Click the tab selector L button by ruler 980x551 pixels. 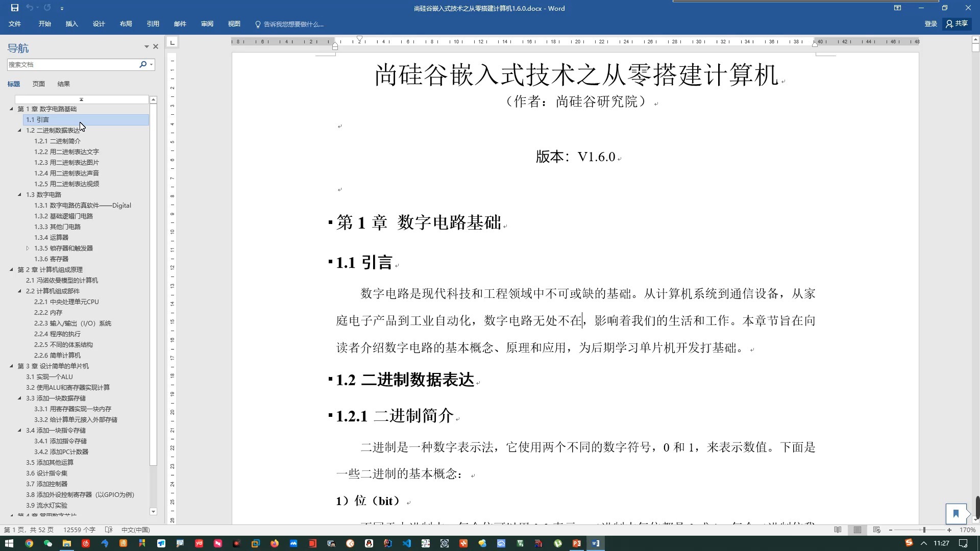point(172,42)
